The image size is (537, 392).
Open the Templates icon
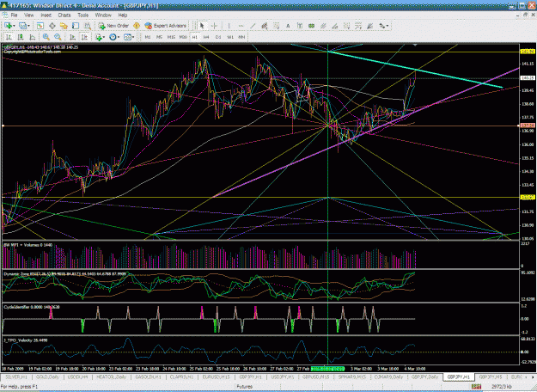pyautogui.click(x=127, y=37)
